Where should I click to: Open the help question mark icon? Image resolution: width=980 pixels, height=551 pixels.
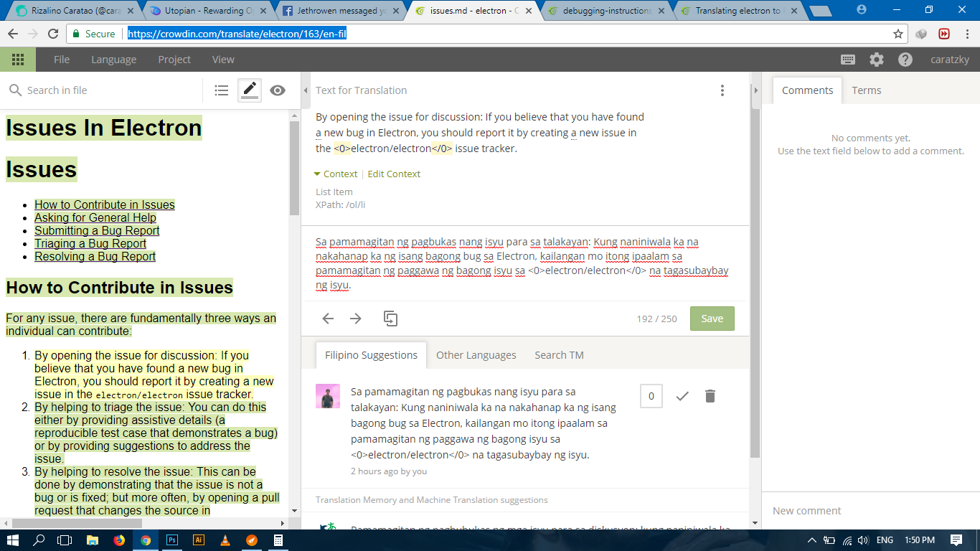pos(905,60)
